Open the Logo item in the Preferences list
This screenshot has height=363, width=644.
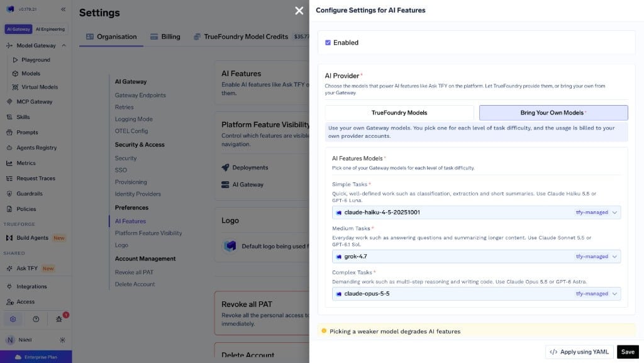(121, 245)
